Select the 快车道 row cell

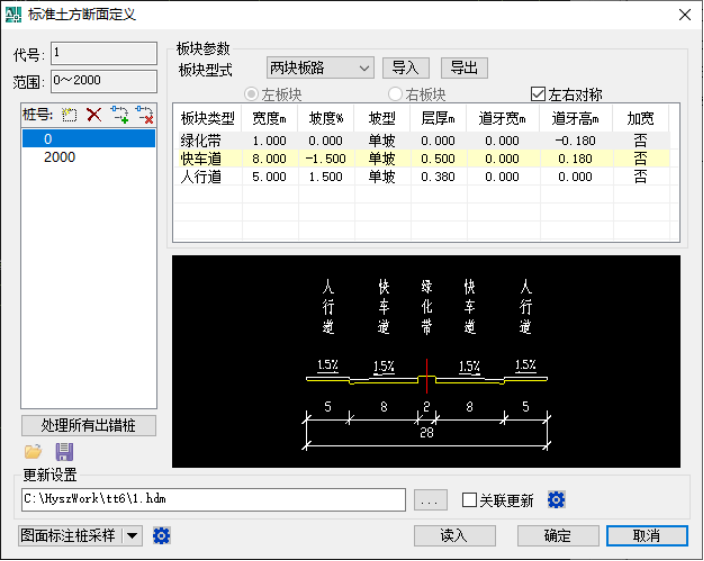tap(207, 159)
